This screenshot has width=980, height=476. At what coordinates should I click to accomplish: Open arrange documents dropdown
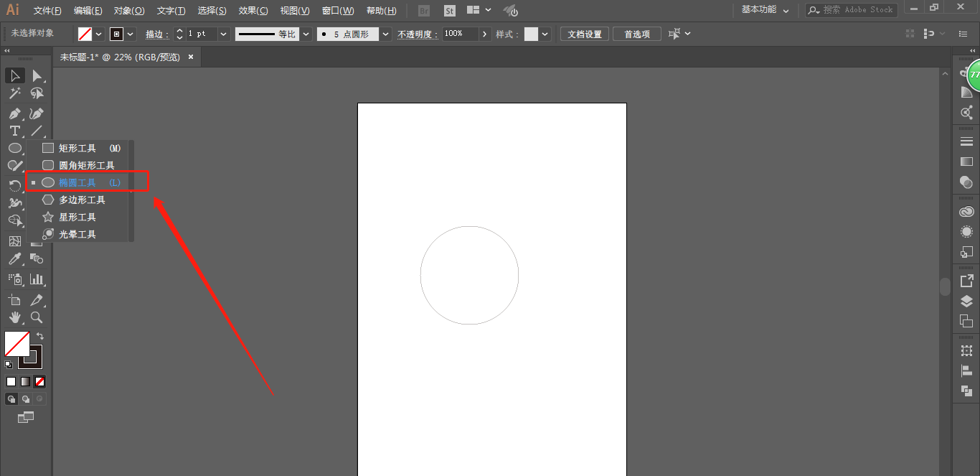point(479,10)
